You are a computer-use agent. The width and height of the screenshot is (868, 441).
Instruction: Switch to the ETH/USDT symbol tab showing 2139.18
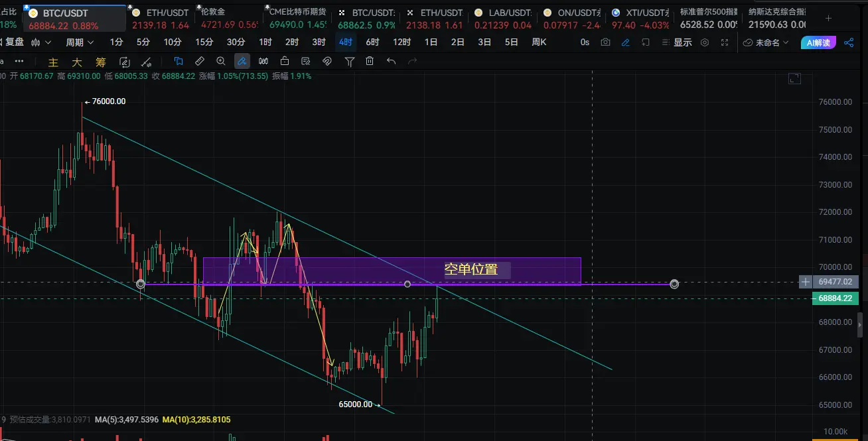(160, 19)
